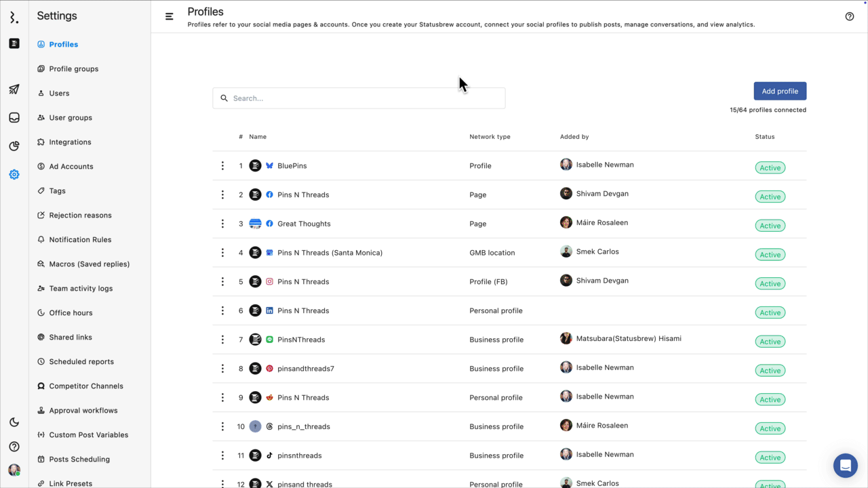Click the black workspace logo icon in rail
The height and width of the screenshot is (488, 868).
tap(14, 43)
